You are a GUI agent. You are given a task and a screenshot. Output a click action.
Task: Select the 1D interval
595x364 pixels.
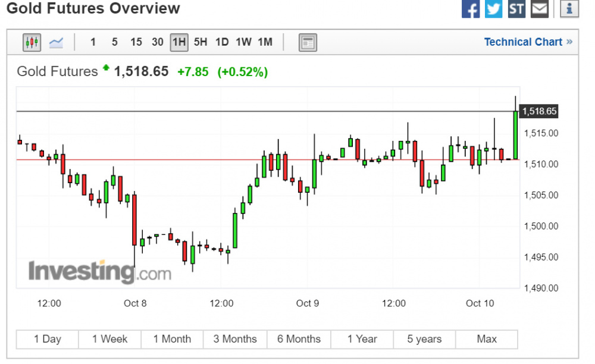(222, 42)
